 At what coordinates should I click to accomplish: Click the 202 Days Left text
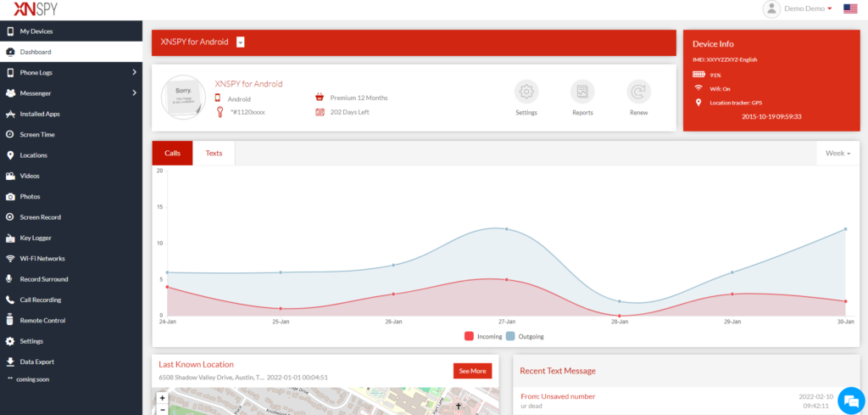(x=349, y=112)
